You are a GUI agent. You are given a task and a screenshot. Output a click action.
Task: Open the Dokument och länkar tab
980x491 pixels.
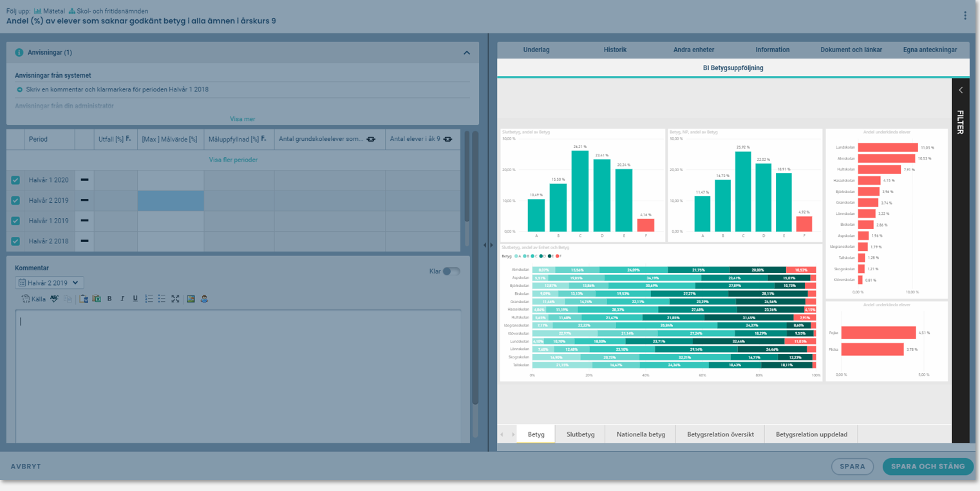851,50
